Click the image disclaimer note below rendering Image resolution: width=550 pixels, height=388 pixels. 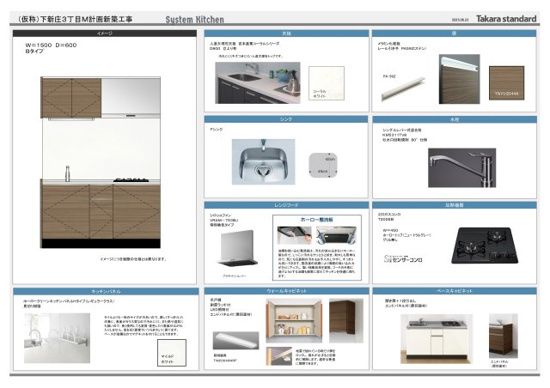(x=133, y=259)
